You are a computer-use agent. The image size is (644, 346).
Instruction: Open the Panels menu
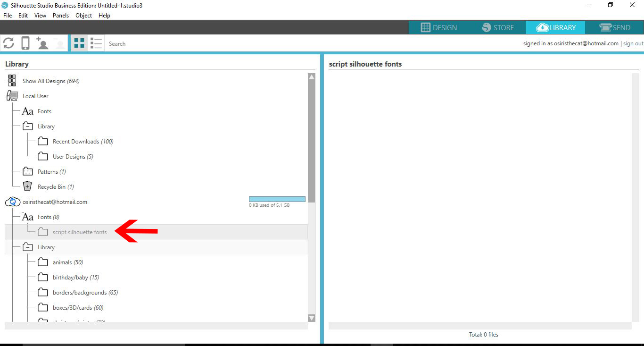point(61,16)
